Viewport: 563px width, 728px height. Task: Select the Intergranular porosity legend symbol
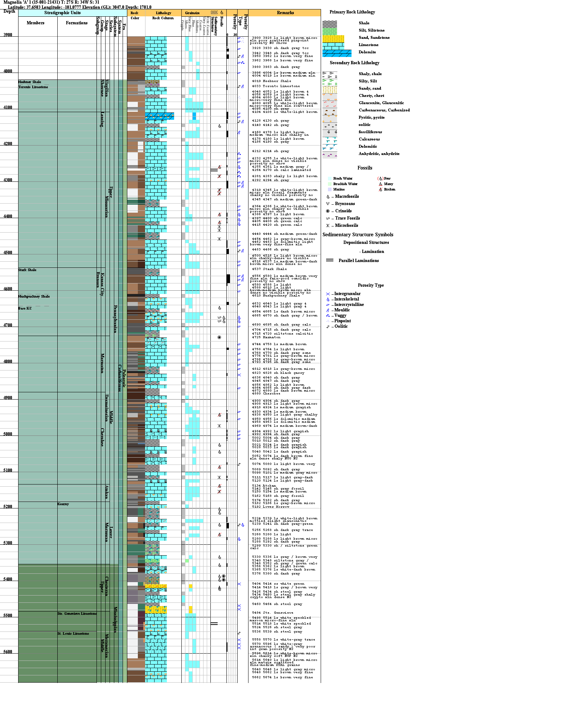pos(328,294)
